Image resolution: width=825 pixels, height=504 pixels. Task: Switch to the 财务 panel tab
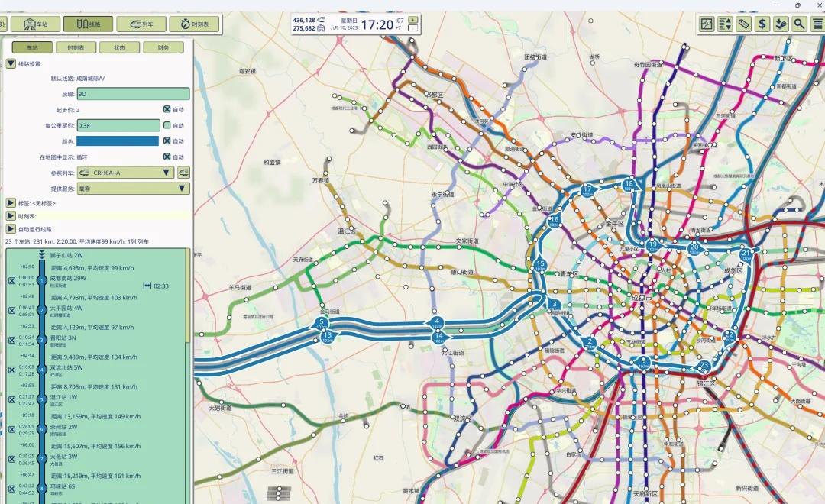[163, 47]
